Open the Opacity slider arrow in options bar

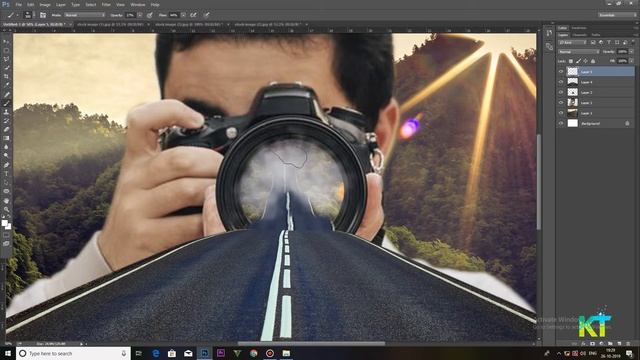(x=140, y=15)
